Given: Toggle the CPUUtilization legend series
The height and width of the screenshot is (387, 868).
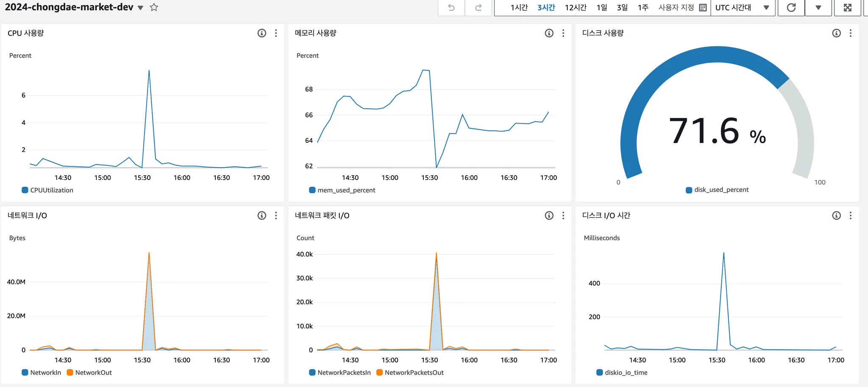Looking at the screenshot, I should (47, 190).
